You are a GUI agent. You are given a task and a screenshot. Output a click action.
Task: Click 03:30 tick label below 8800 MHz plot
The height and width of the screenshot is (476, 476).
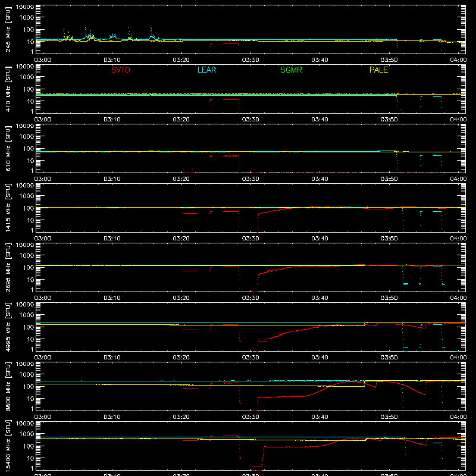pyautogui.click(x=250, y=417)
